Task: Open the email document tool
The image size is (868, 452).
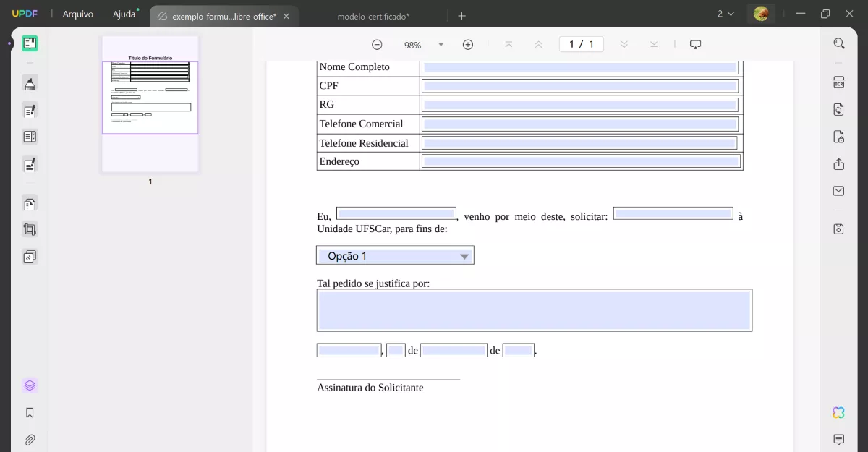Action: 838,191
